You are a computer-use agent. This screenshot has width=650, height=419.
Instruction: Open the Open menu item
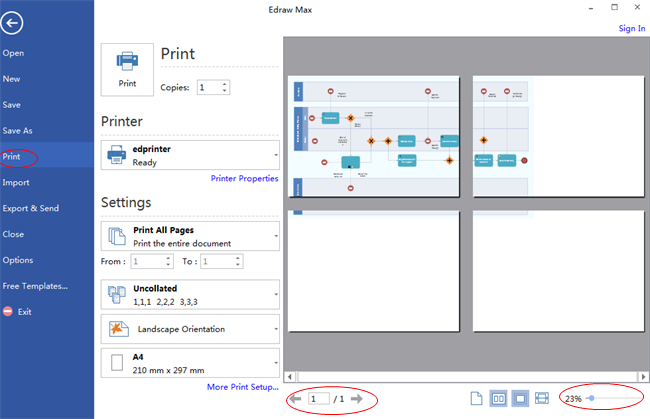click(x=13, y=53)
